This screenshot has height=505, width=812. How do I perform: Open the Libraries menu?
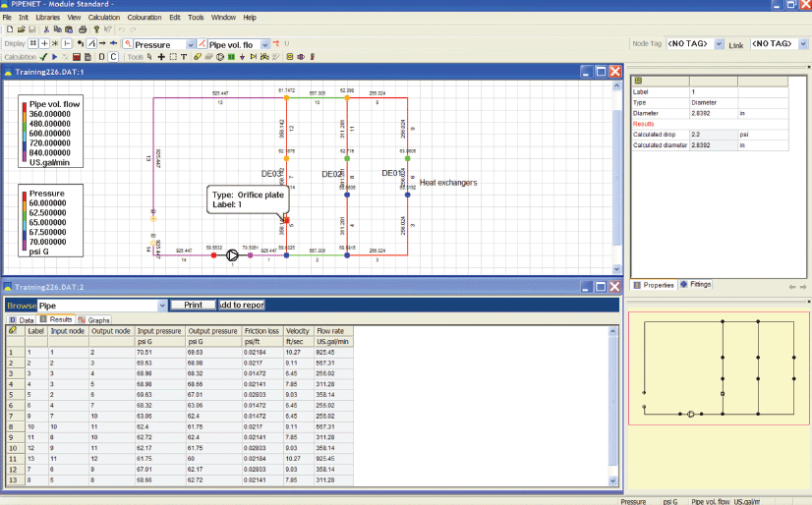[x=47, y=17]
